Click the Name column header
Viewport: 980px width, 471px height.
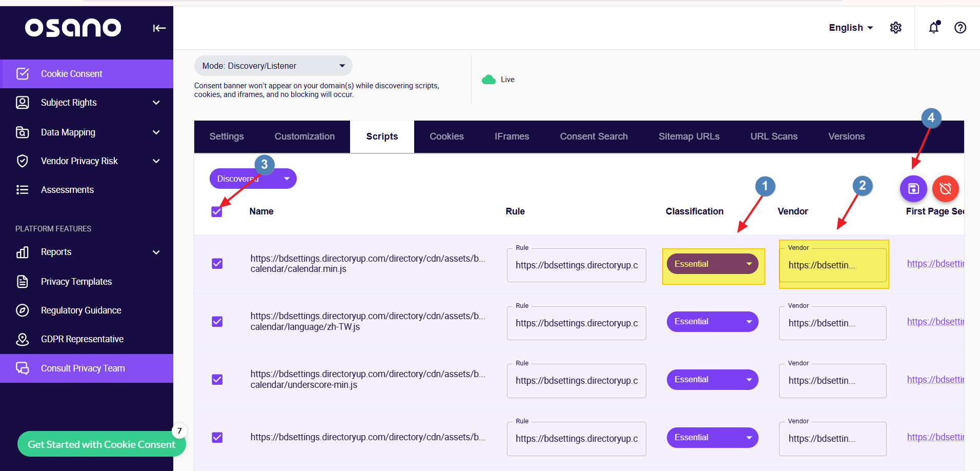261,211
